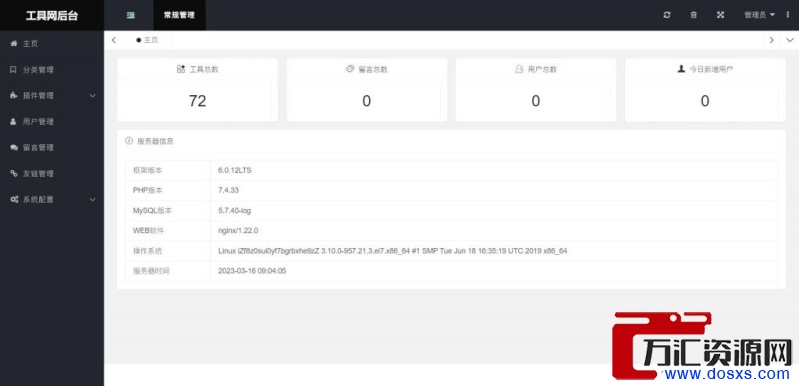Click the 用户总数 card icon

519,69
